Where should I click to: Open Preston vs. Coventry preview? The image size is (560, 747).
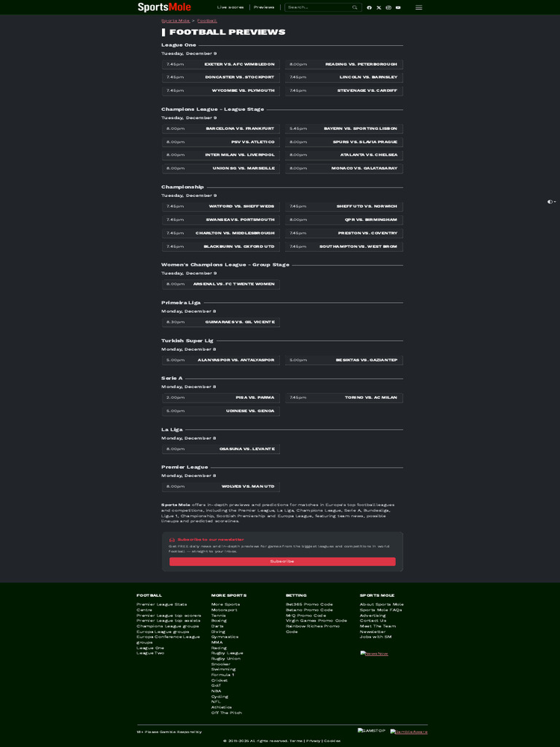[344, 233]
